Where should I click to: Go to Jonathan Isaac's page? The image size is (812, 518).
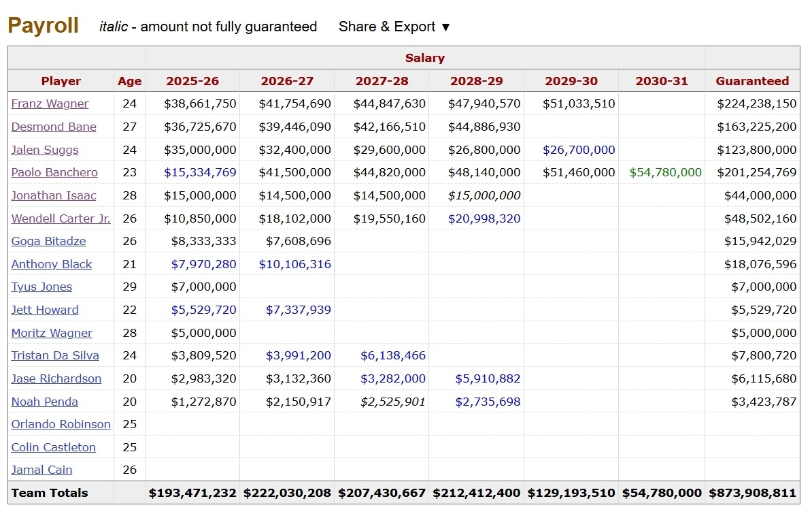(x=54, y=195)
